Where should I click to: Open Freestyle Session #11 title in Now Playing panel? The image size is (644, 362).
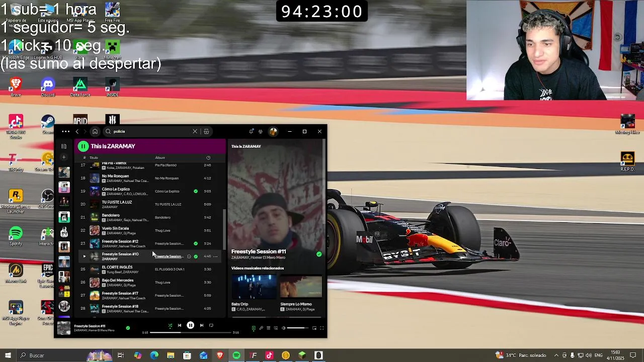259,251
